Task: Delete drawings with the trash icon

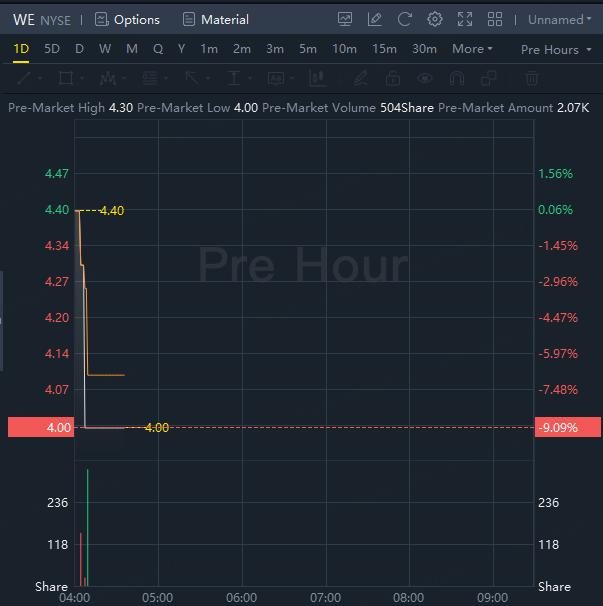Action: tap(532, 78)
